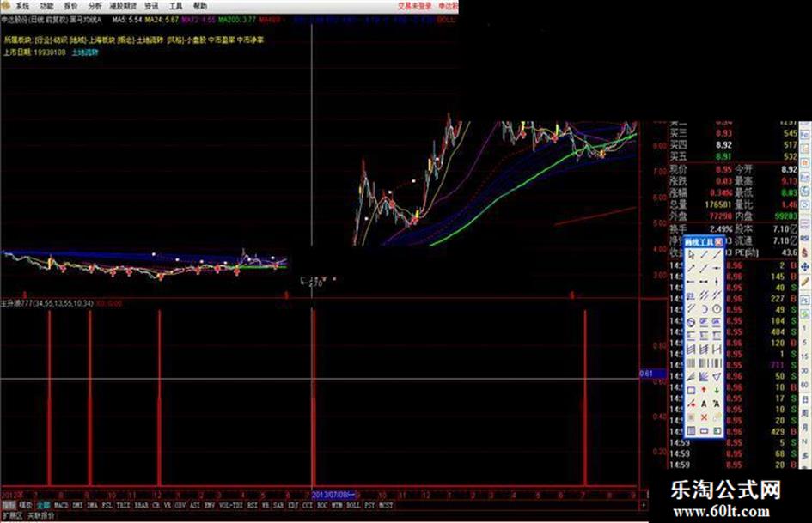Open the 功能 menu

tap(46, 6)
